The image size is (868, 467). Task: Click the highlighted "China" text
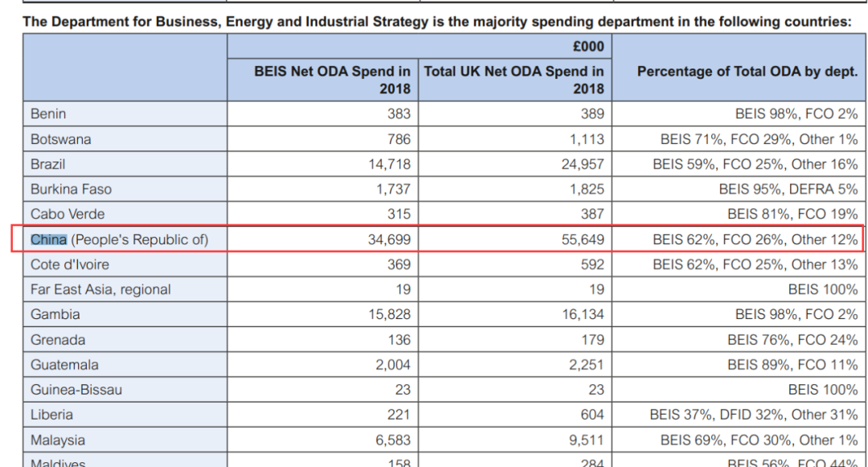(x=48, y=240)
